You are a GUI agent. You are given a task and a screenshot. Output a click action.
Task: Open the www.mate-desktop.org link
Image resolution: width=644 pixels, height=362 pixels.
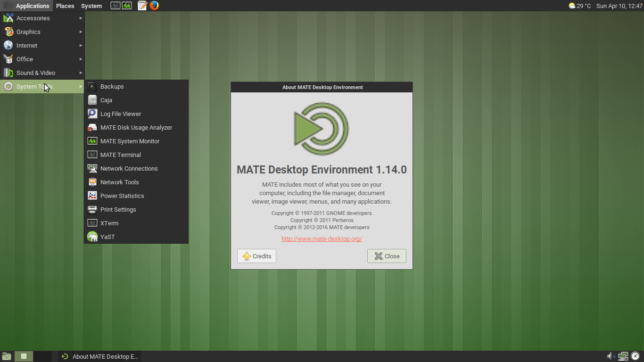pos(322,239)
